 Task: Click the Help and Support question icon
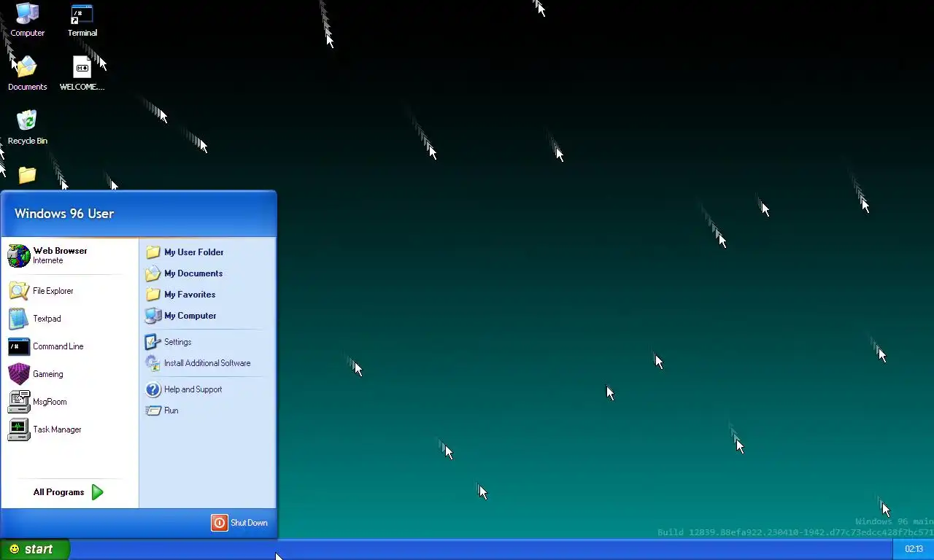pos(153,389)
